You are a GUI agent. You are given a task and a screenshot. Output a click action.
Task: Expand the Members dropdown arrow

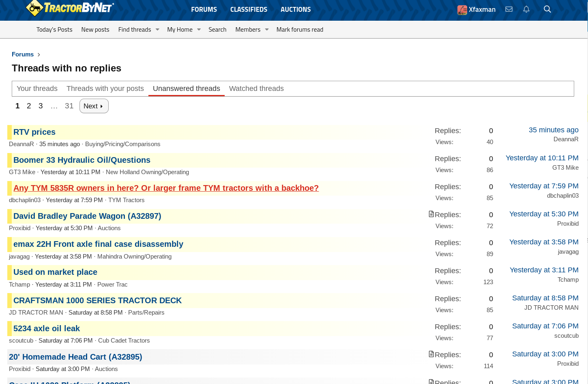266,30
